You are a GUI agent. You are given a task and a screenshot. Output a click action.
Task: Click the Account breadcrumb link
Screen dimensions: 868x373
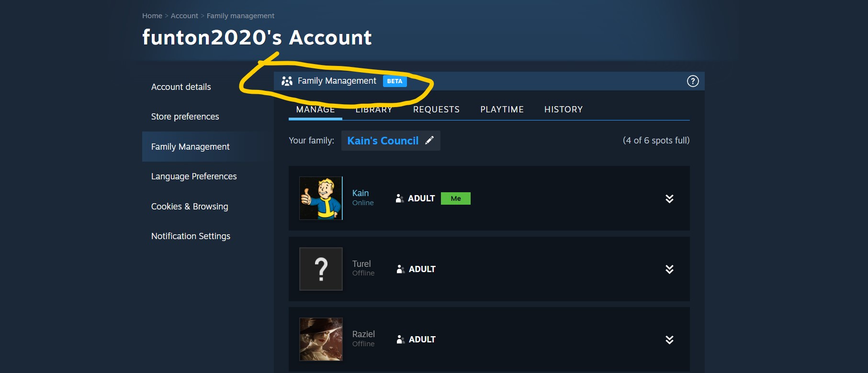tap(184, 16)
